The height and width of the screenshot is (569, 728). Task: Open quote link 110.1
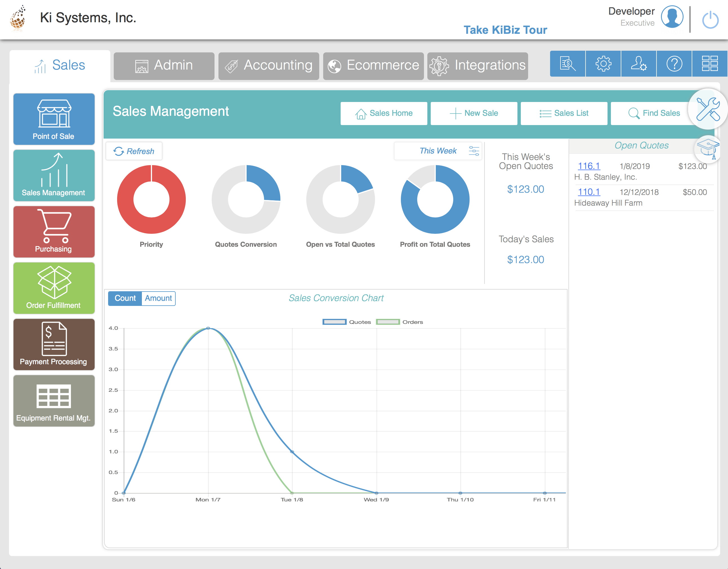[589, 192]
